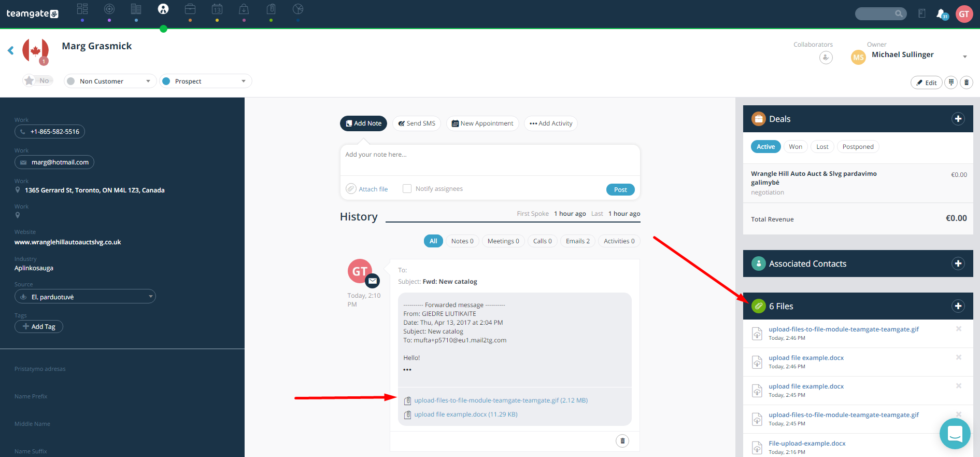Image resolution: width=980 pixels, height=457 pixels.
Task: Open the live chat bubble
Action: pos(955,434)
